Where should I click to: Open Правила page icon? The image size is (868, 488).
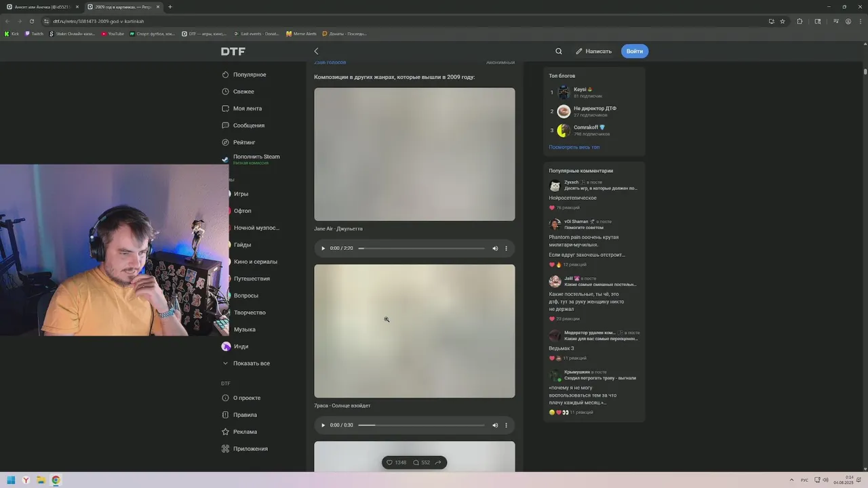(226, 415)
